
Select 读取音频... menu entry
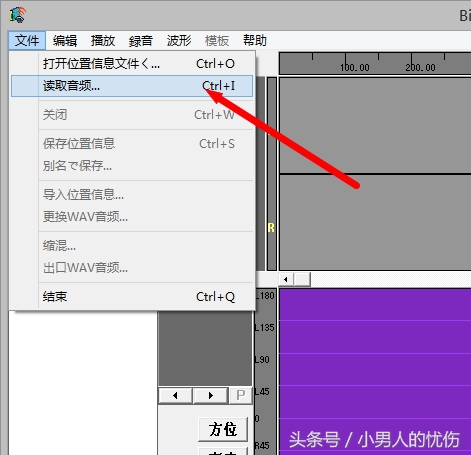132,86
